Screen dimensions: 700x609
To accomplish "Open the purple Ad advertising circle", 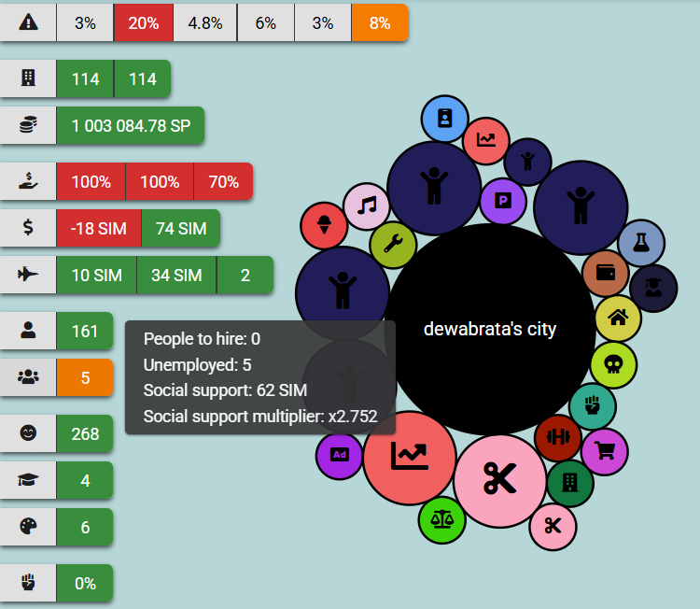I will click(340, 456).
